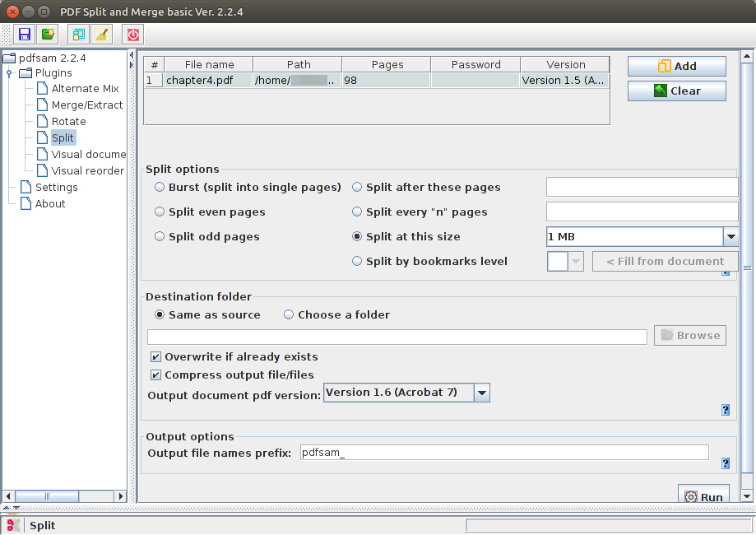
Task: Click the Merge/Extract plugin page icon
Action: click(x=43, y=105)
